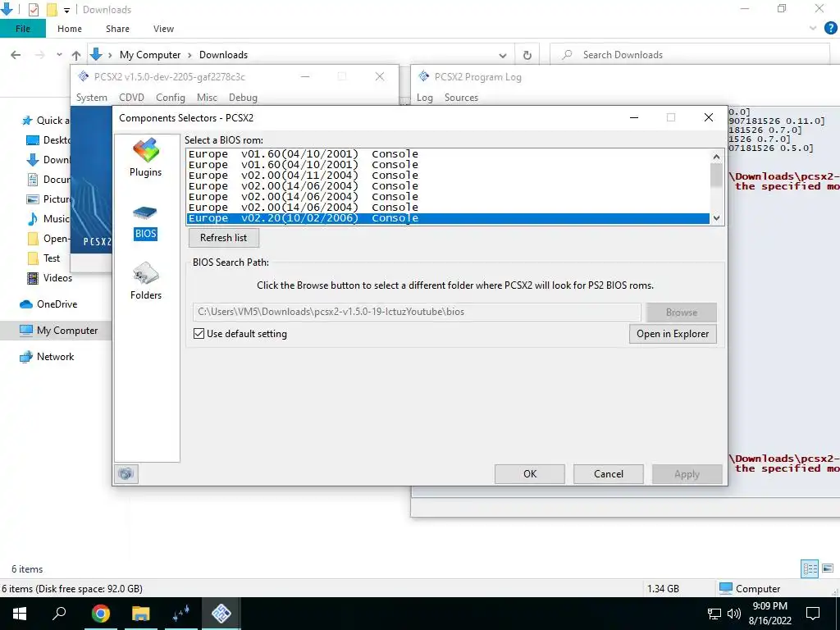
Task: Open the Config menu in PCSX2
Action: tap(171, 97)
